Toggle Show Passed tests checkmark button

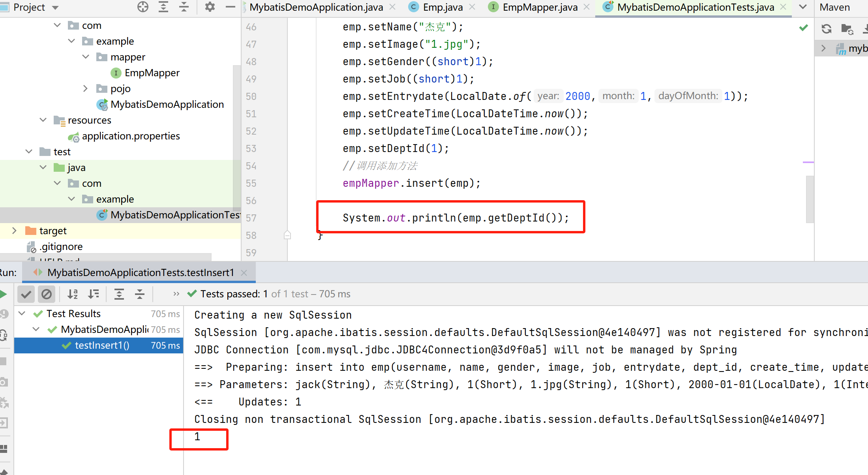coord(26,294)
